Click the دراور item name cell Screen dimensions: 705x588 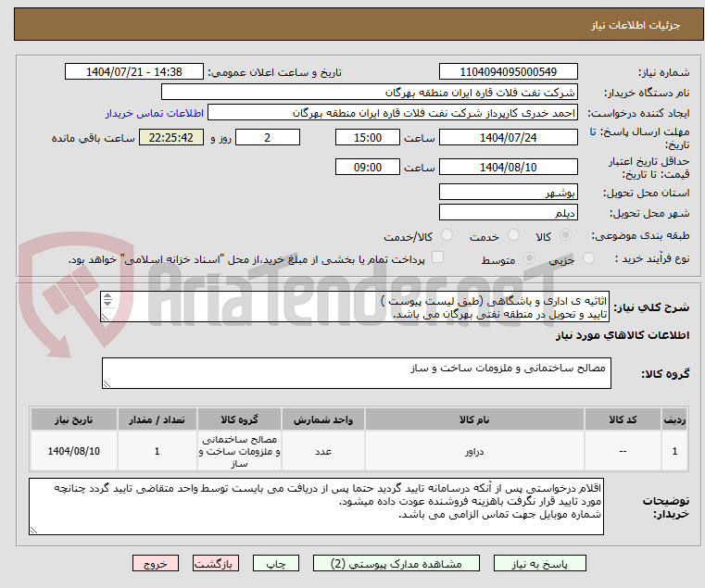pyautogui.click(x=474, y=451)
